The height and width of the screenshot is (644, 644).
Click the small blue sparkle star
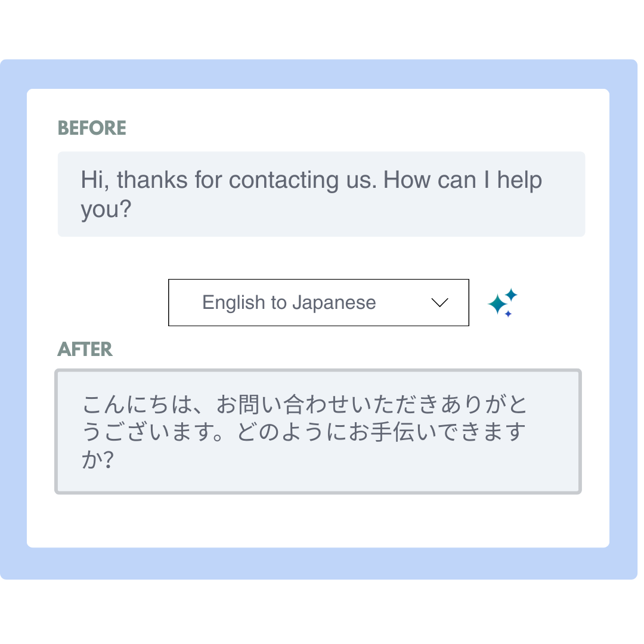(x=508, y=314)
